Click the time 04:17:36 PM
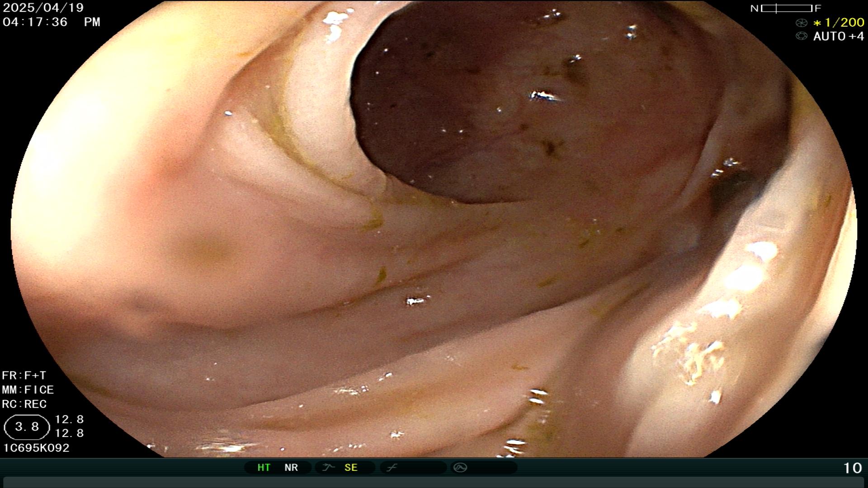This screenshot has width=868, height=488. point(51,22)
